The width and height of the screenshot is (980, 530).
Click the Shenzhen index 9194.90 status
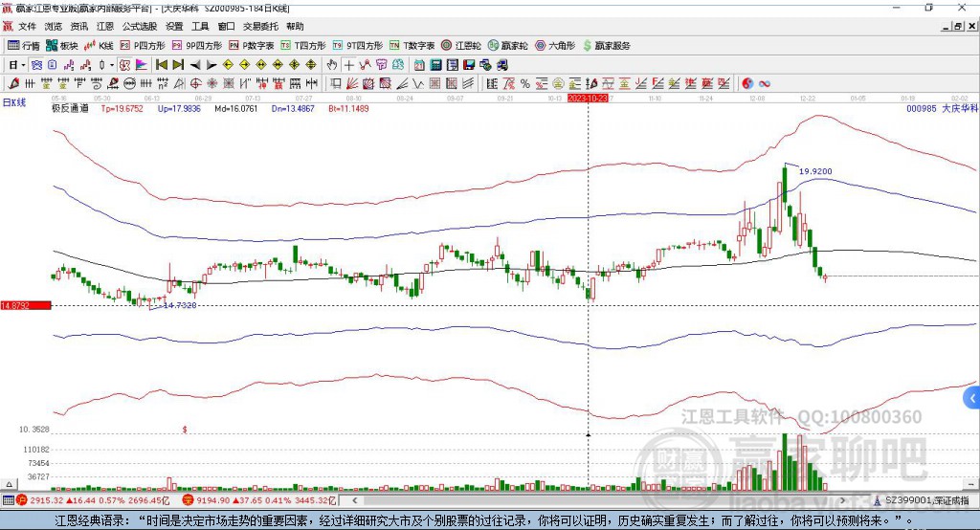[x=260, y=500]
